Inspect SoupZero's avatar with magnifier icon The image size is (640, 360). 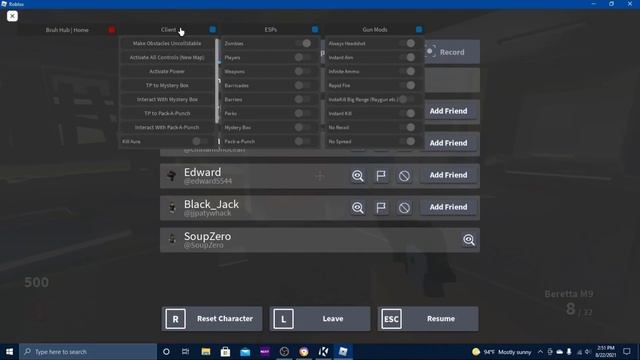click(469, 240)
